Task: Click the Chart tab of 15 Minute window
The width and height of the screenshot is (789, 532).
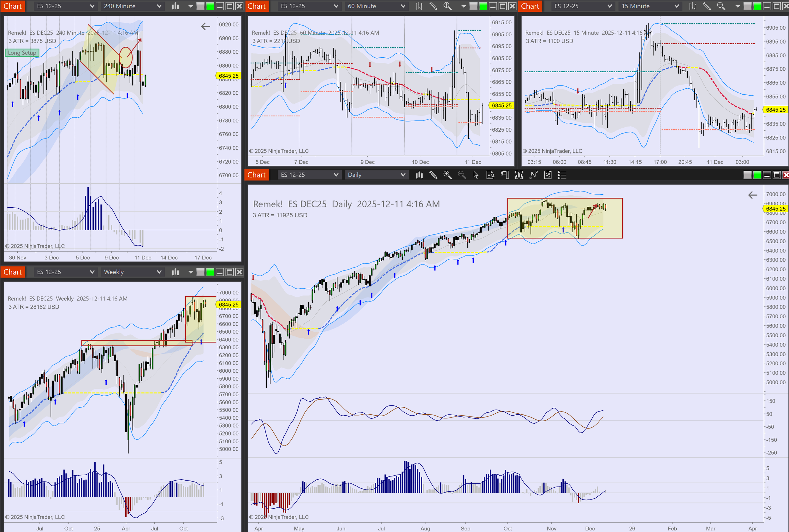Action: click(530, 6)
